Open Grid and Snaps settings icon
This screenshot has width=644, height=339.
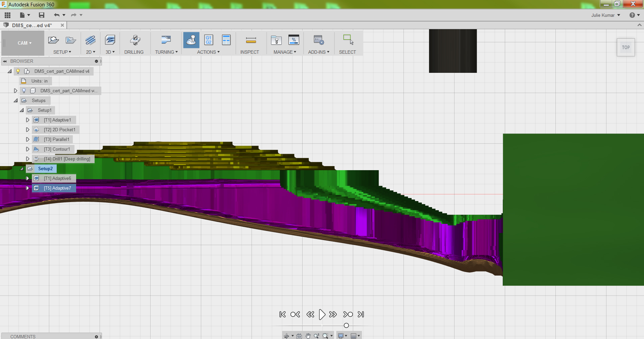[353, 336]
